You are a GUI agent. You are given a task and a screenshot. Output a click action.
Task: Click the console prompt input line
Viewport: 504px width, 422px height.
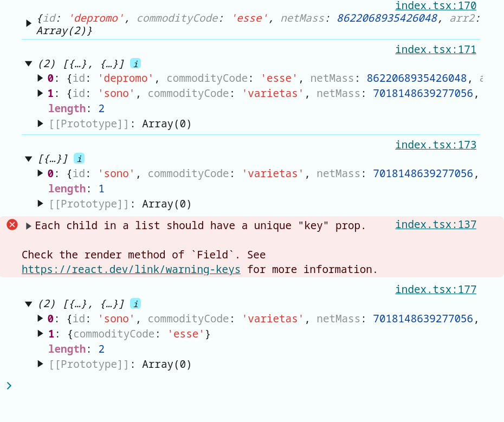[x=254, y=386]
